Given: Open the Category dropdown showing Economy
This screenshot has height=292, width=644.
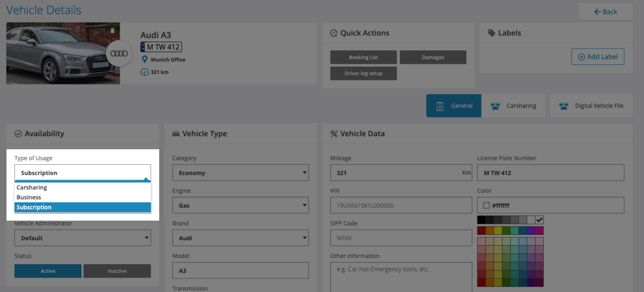Looking at the screenshot, I should point(240,173).
